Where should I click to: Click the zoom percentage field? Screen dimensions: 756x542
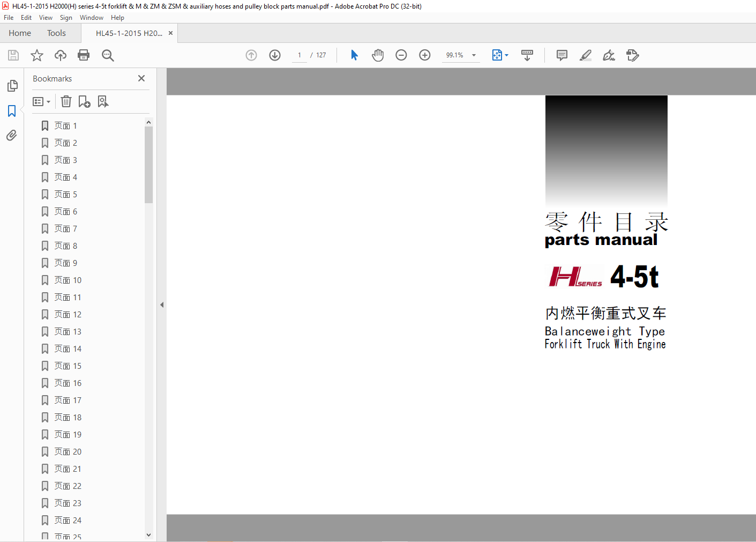pyautogui.click(x=455, y=55)
